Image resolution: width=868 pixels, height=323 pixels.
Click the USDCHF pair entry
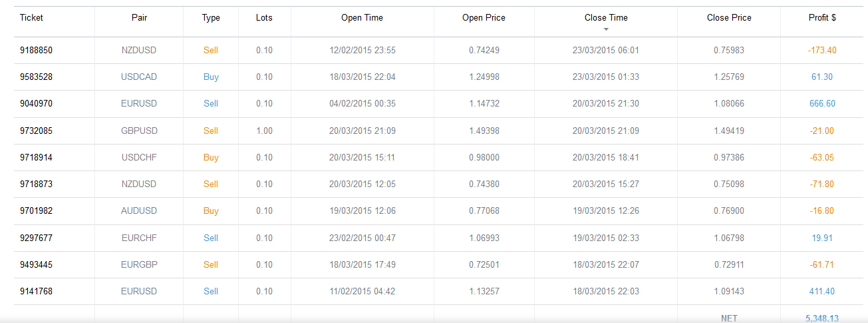(x=139, y=158)
